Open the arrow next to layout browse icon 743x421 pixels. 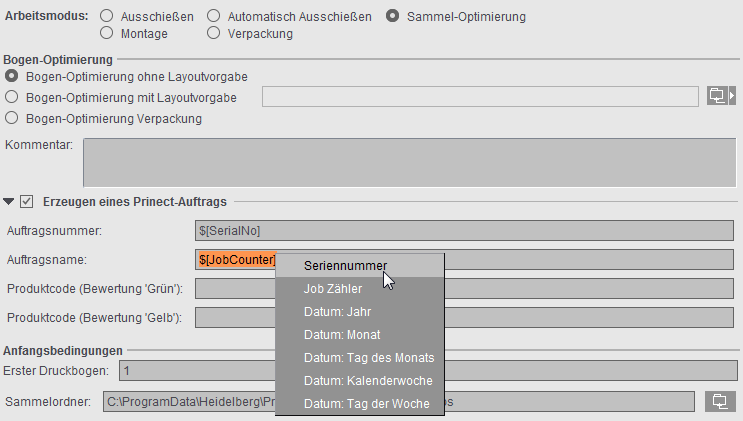pos(732,96)
